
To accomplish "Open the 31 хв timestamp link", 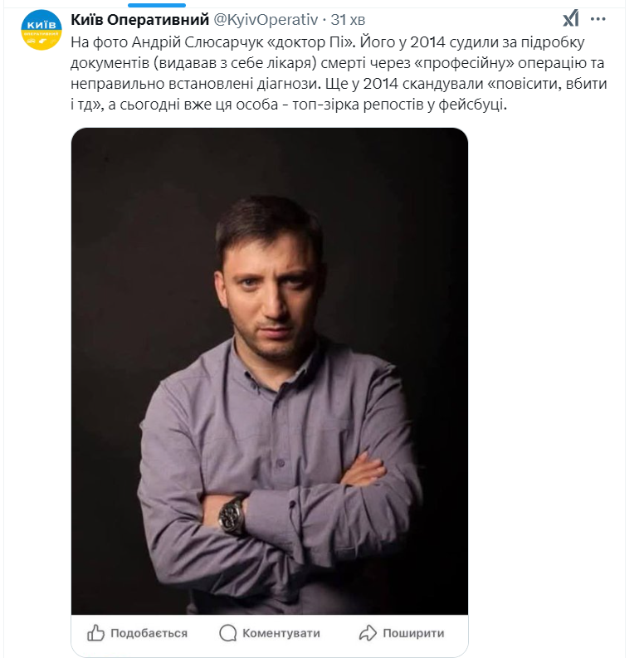I will click(348, 19).
